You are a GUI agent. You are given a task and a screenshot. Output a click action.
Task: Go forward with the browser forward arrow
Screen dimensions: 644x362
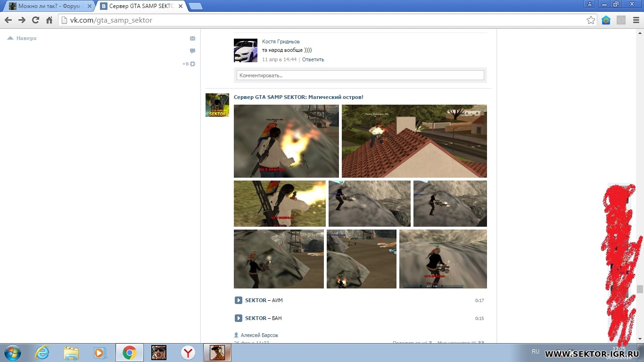click(x=22, y=20)
